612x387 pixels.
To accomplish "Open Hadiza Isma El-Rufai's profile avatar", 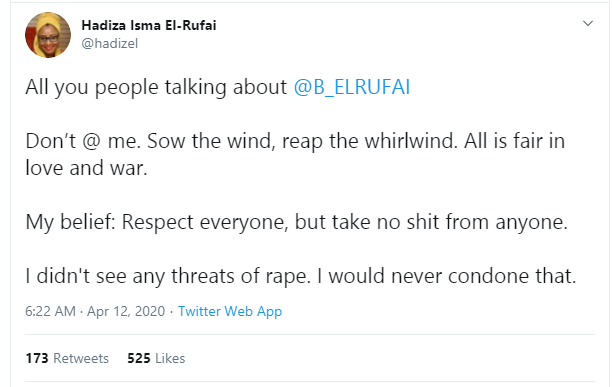I will [x=48, y=35].
